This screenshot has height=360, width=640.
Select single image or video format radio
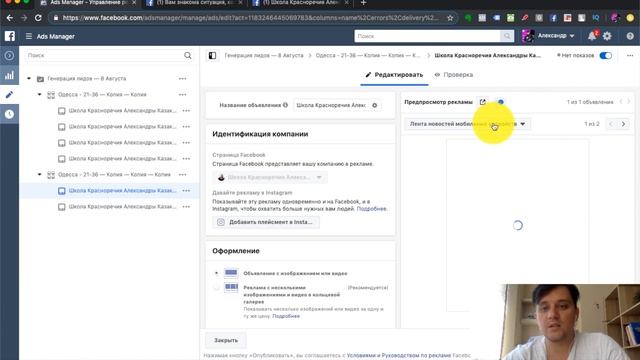(x=216, y=273)
